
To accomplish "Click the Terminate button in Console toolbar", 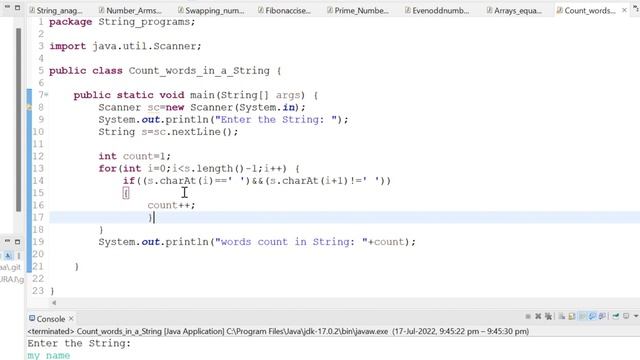I will [528, 316].
